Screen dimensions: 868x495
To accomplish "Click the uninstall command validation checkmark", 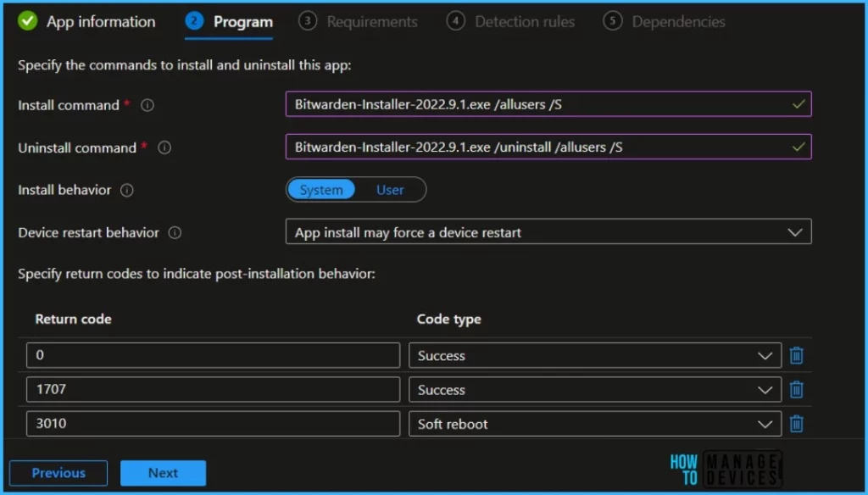I will pos(798,147).
